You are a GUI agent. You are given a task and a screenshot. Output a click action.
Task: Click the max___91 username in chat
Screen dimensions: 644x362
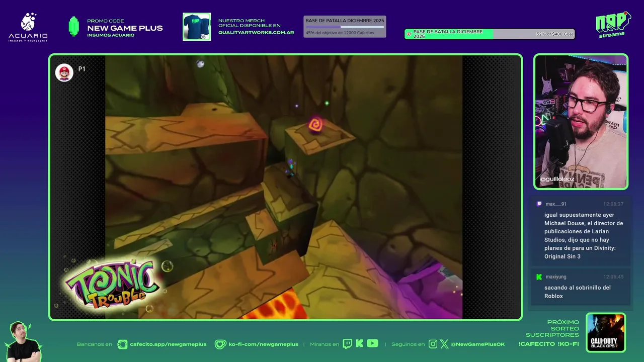tap(556, 204)
